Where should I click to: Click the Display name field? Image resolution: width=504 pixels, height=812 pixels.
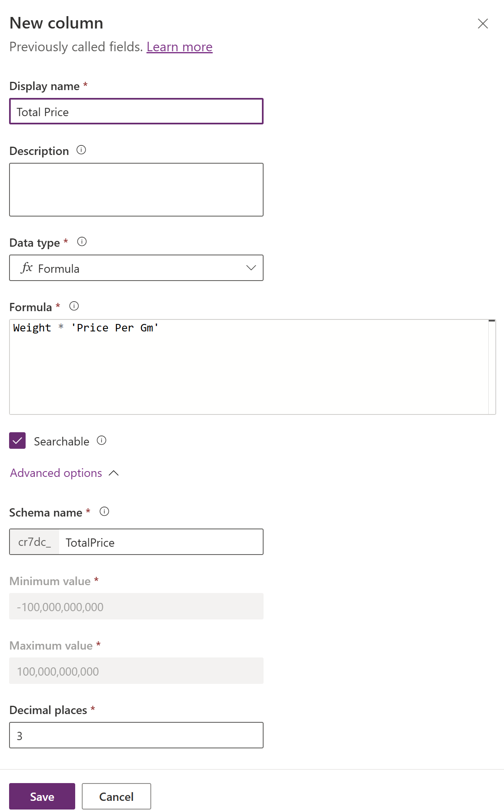136,111
